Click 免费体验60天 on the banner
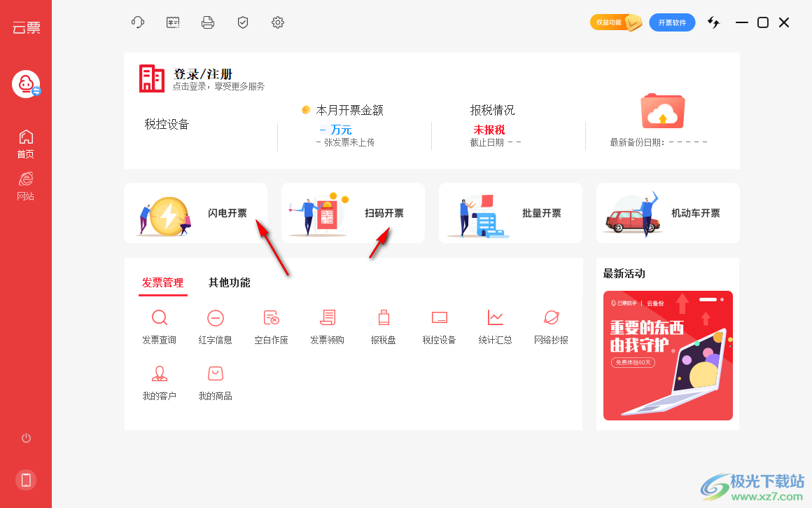Screen dimensions: 812x508 633,362
